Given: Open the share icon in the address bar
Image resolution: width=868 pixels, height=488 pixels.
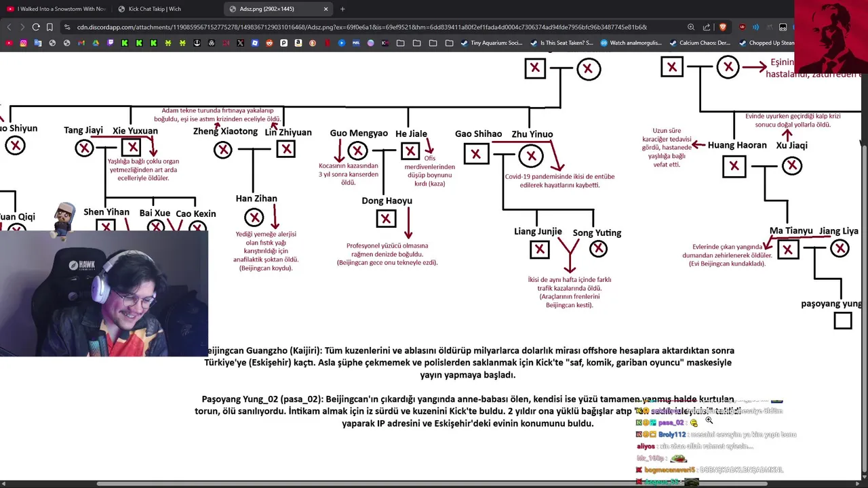Looking at the screenshot, I should pos(707,27).
